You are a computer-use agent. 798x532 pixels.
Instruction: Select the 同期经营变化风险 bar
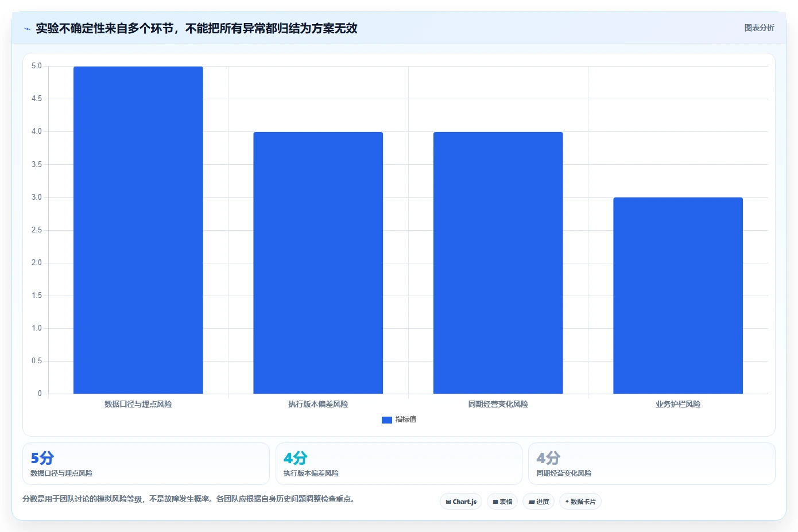tap(498, 263)
